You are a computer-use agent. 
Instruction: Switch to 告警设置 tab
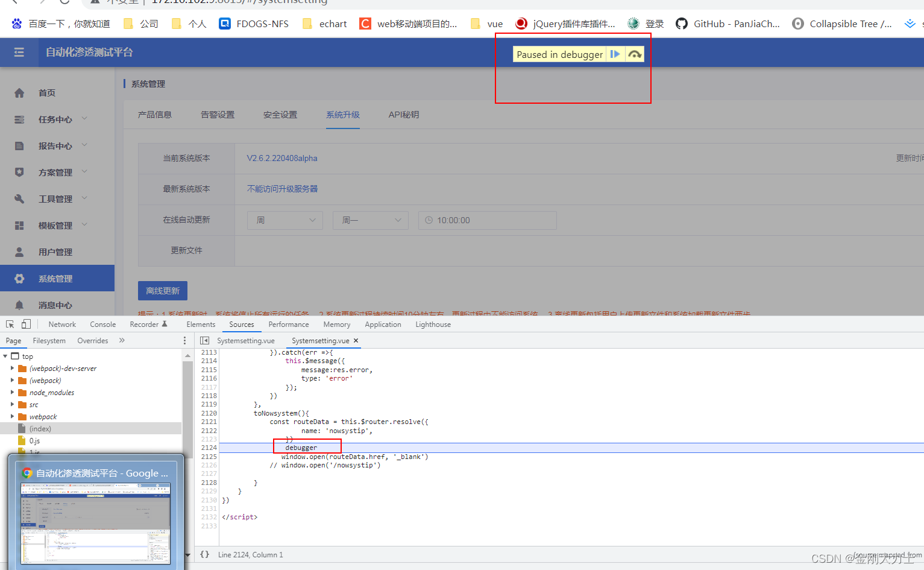coord(218,115)
